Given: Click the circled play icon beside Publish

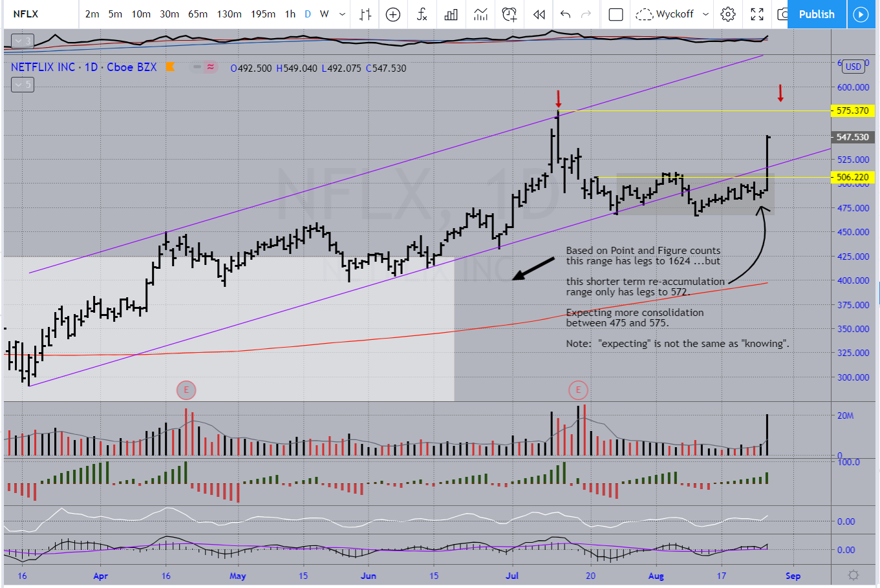Looking at the screenshot, I should (x=861, y=14).
